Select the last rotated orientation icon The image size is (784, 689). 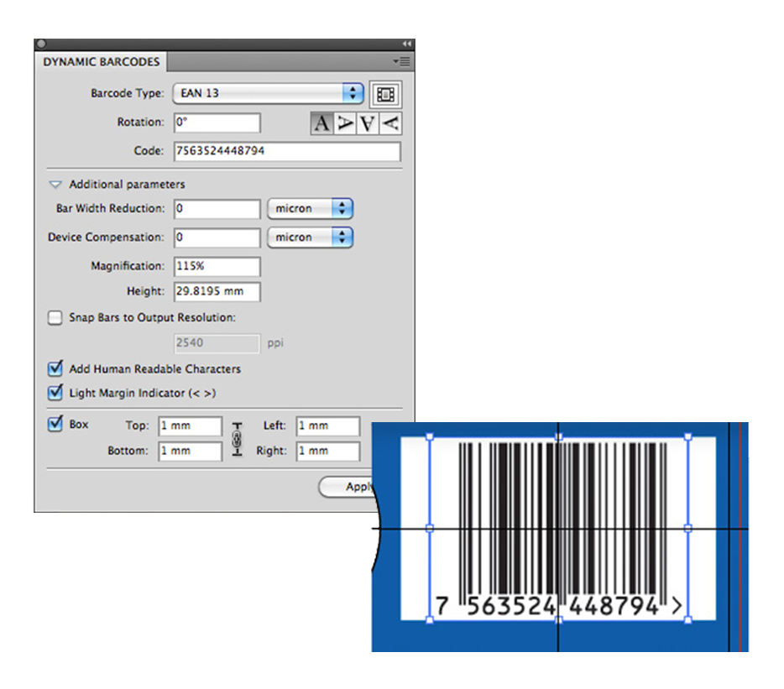389,123
